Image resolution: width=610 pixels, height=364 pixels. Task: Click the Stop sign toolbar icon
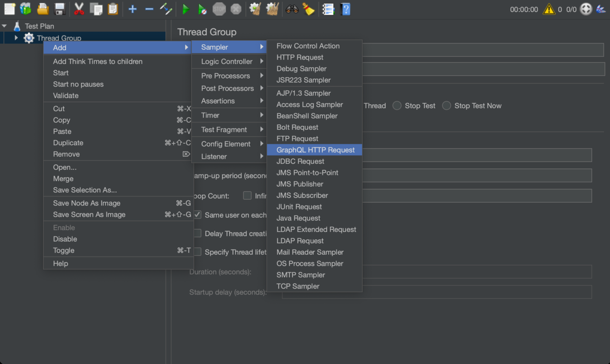219,9
